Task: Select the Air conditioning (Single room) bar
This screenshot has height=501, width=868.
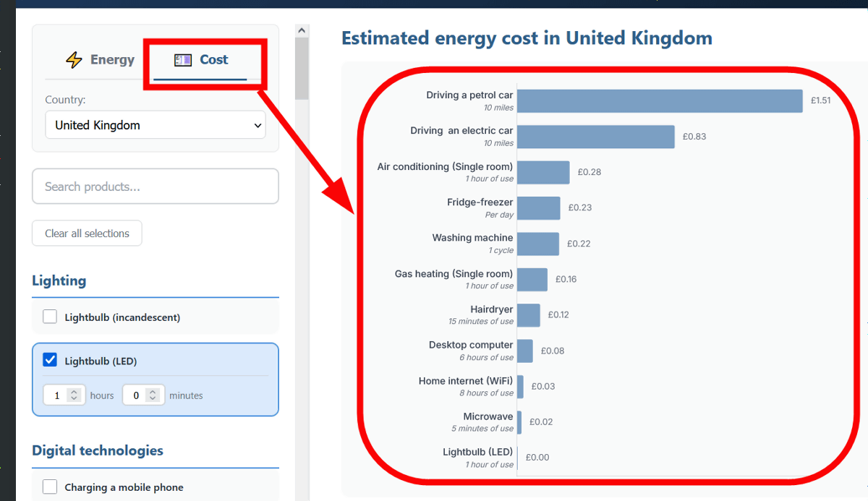Action: coord(543,172)
